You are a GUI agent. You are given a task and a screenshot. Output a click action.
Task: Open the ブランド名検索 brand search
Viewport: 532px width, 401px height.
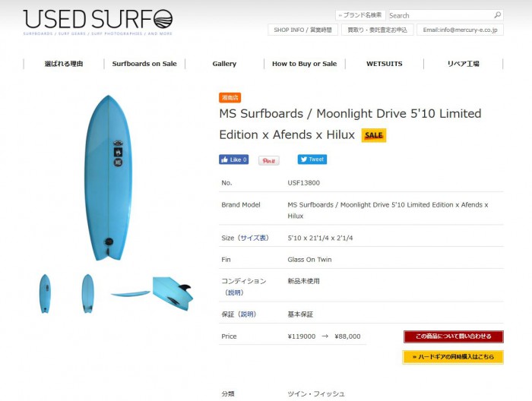click(x=359, y=14)
